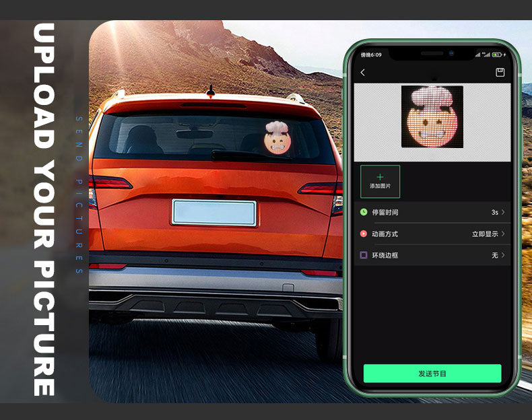Click the purple square icon for 环绕边框
The image size is (532, 420).
pos(364,255)
